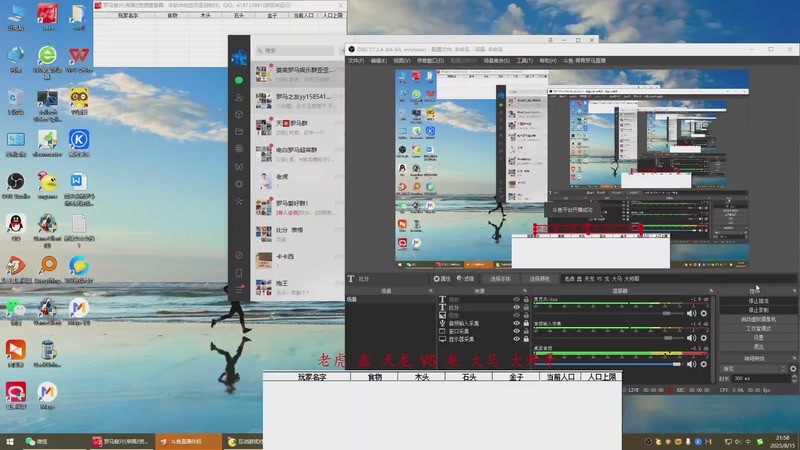Open WeChat Moments aperture icon
The image size is (800, 450).
(x=239, y=149)
